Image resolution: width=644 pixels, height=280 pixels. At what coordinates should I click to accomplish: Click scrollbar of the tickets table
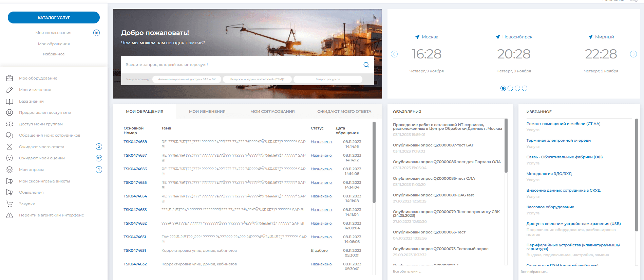click(374, 162)
